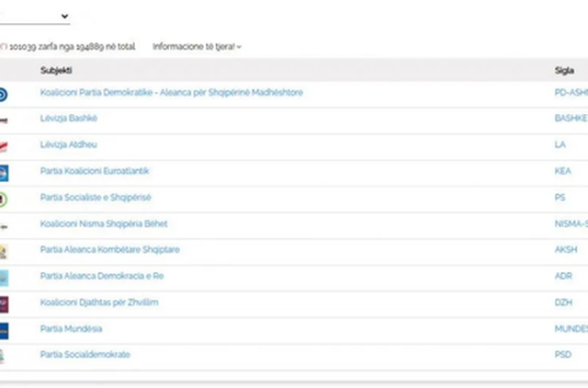Select the ADR sigla cell

563,276
